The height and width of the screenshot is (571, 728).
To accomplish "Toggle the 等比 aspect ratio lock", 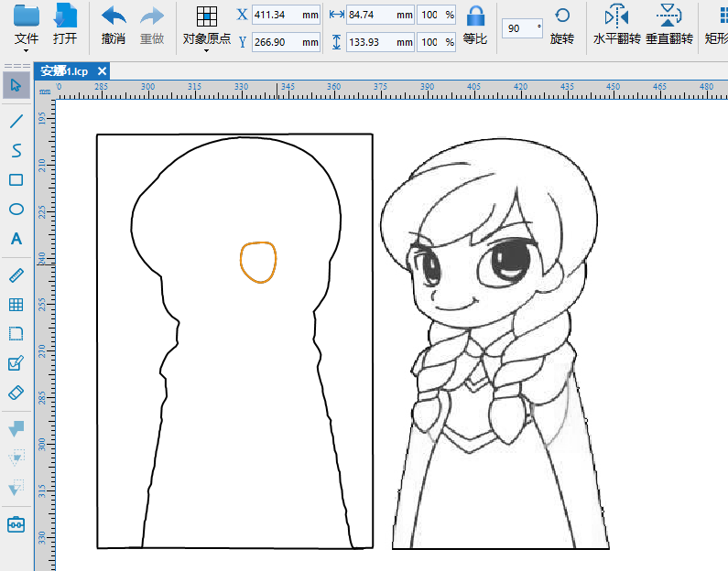I will 475,16.
